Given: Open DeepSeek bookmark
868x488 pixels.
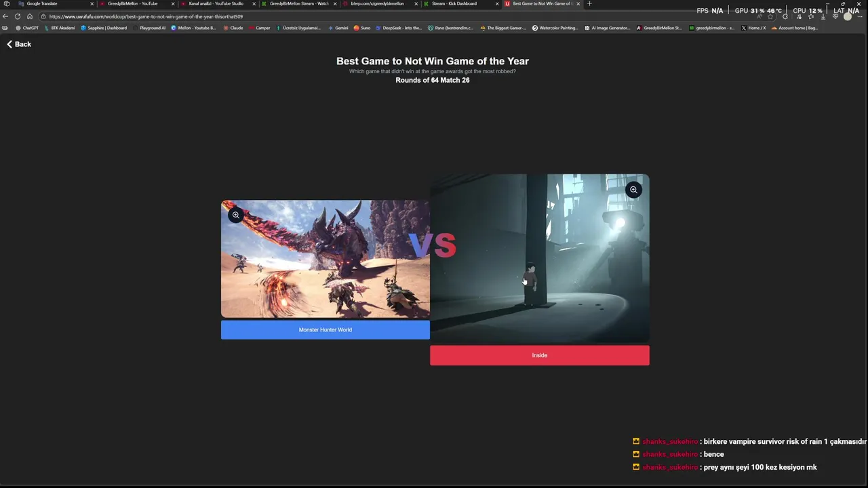Looking at the screenshot, I should pos(399,28).
